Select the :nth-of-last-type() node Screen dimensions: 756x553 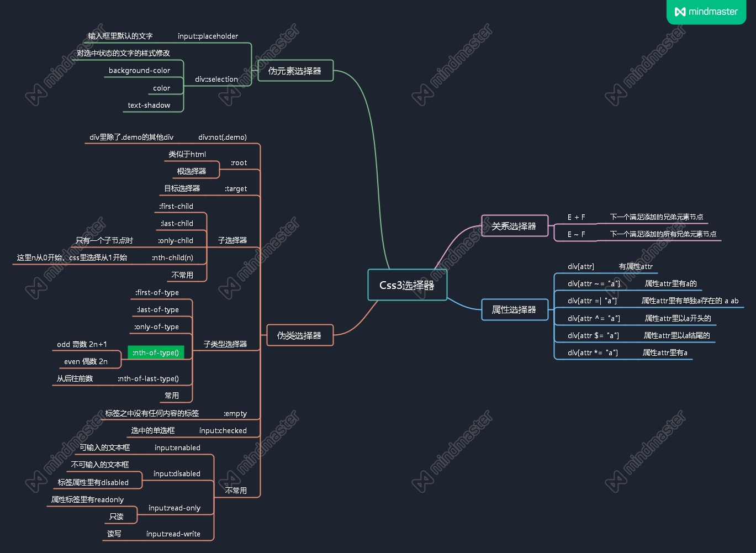(148, 379)
